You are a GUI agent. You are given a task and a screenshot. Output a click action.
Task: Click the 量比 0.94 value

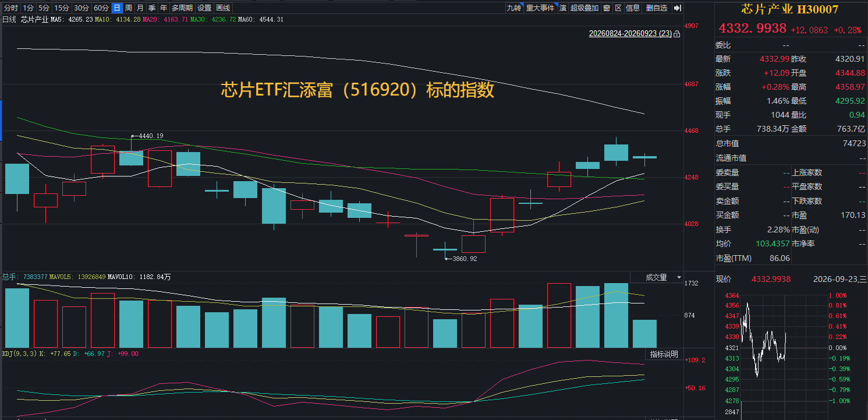pyautogui.click(x=858, y=115)
